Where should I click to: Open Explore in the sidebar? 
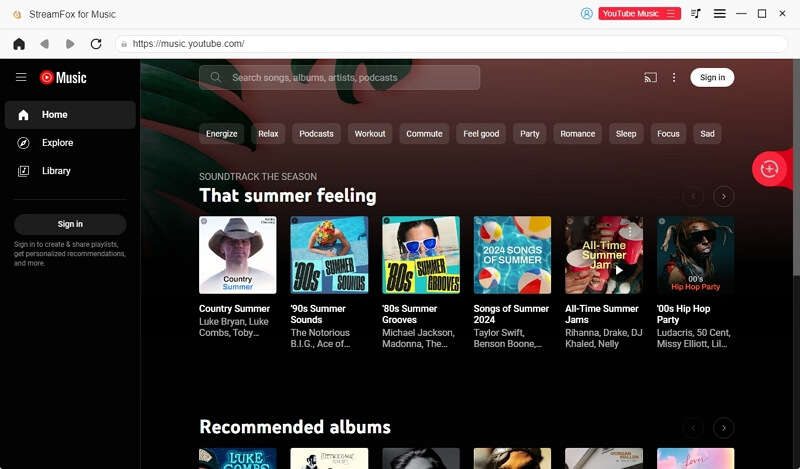click(70, 143)
